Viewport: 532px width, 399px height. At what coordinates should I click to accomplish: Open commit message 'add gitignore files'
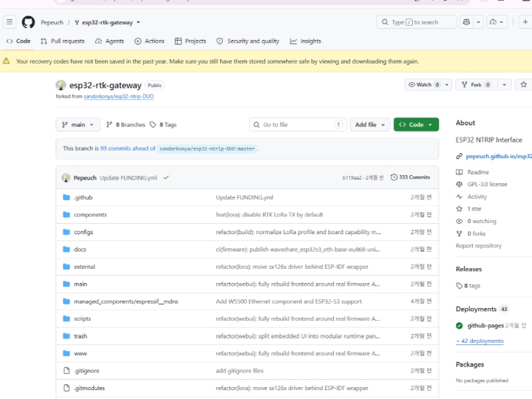[x=239, y=370]
